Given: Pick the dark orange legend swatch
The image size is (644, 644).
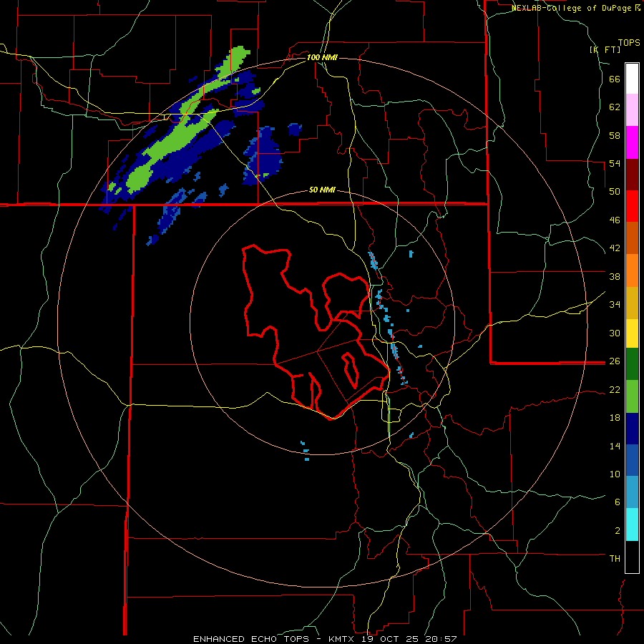Looking at the screenshot, I should tap(632, 238).
